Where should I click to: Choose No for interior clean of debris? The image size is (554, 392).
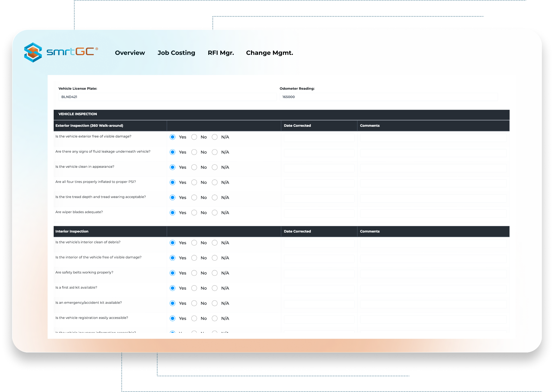194,243
